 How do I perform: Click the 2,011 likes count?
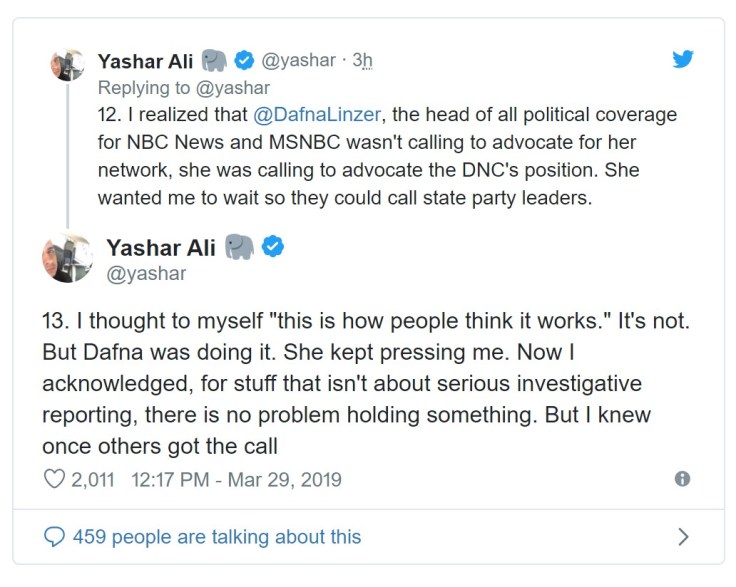point(95,480)
